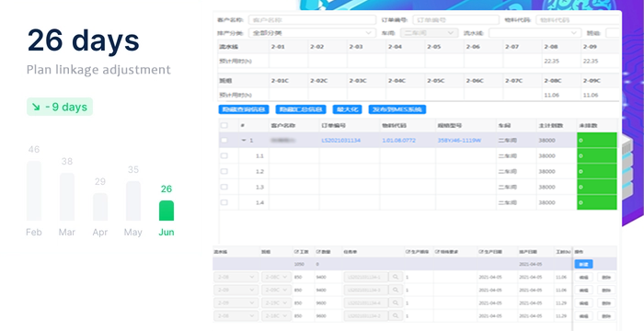This screenshot has height=331, width=644.
Task: Tick the checkbox for row 1.4
Action: pyautogui.click(x=224, y=202)
